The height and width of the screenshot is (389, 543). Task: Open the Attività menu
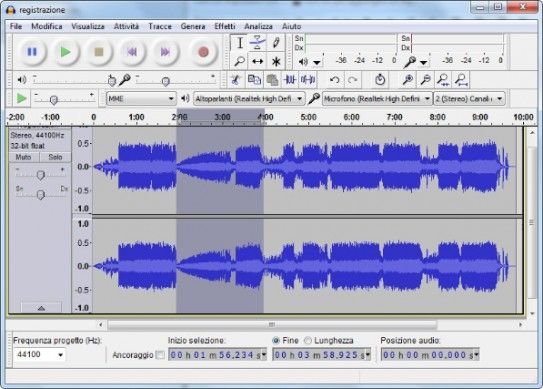click(x=126, y=26)
